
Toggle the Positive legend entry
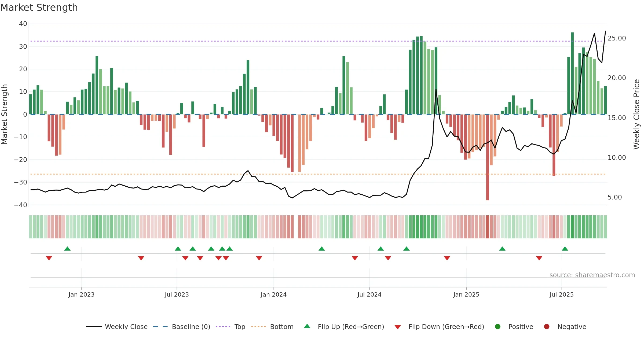[x=514, y=327]
